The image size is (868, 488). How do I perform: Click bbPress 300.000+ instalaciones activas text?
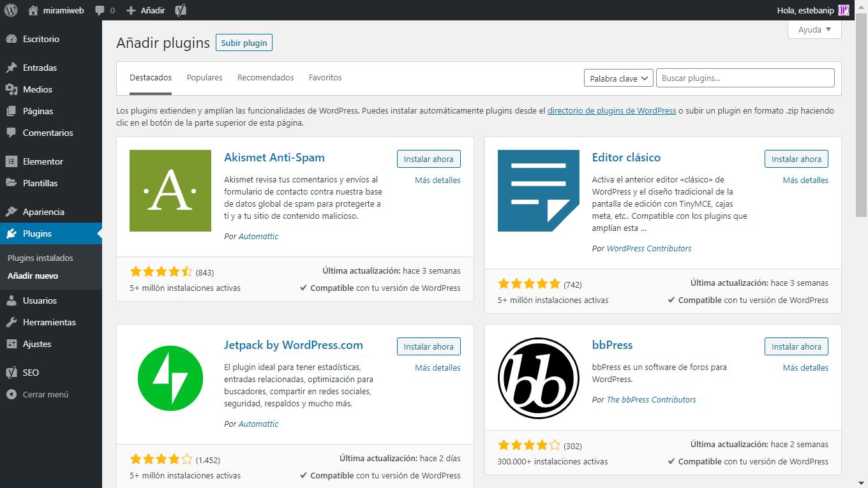[553, 462]
